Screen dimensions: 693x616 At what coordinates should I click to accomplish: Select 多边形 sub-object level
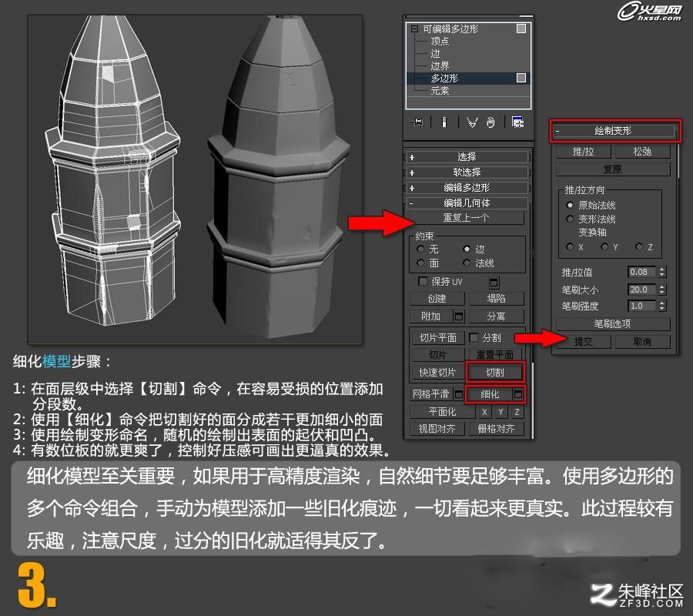[444, 79]
